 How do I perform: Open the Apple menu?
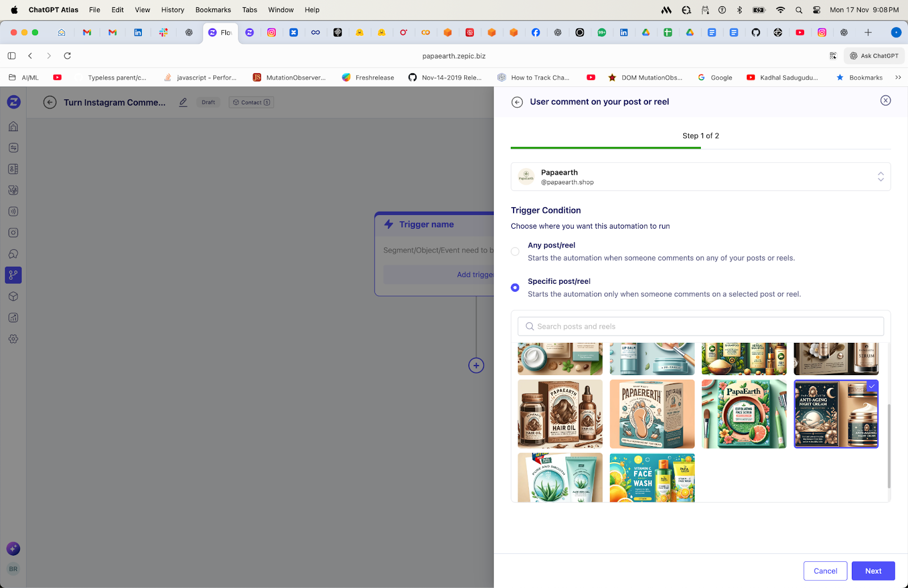[14, 10]
